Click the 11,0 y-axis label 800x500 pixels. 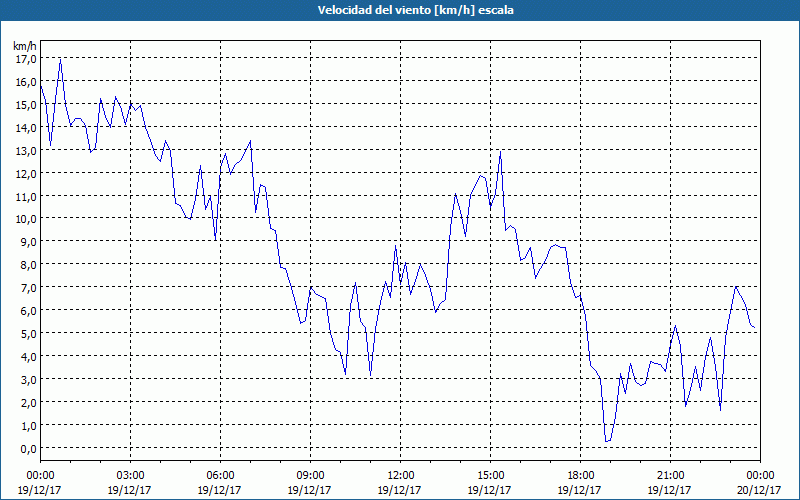[x=26, y=196]
